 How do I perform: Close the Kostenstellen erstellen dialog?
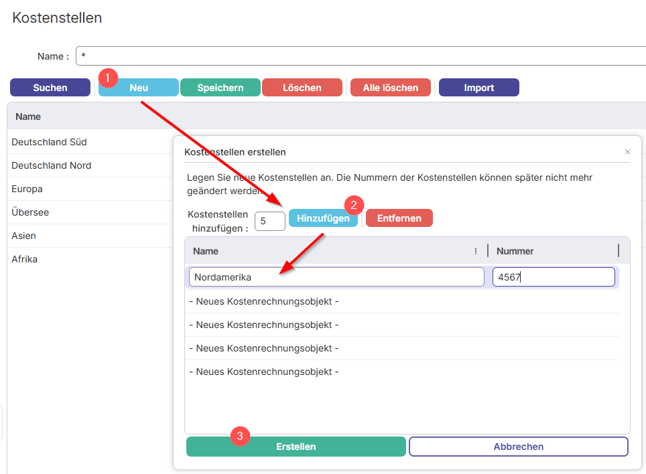[627, 152]
